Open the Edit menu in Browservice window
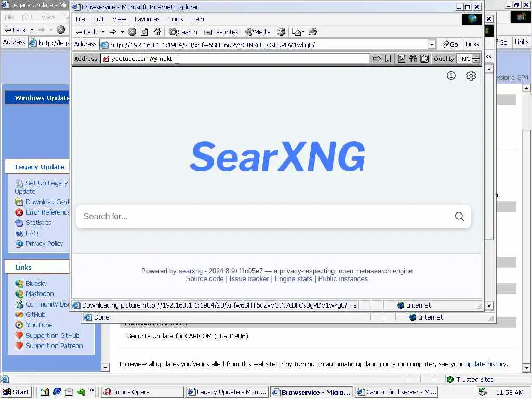 coord(98,19)
